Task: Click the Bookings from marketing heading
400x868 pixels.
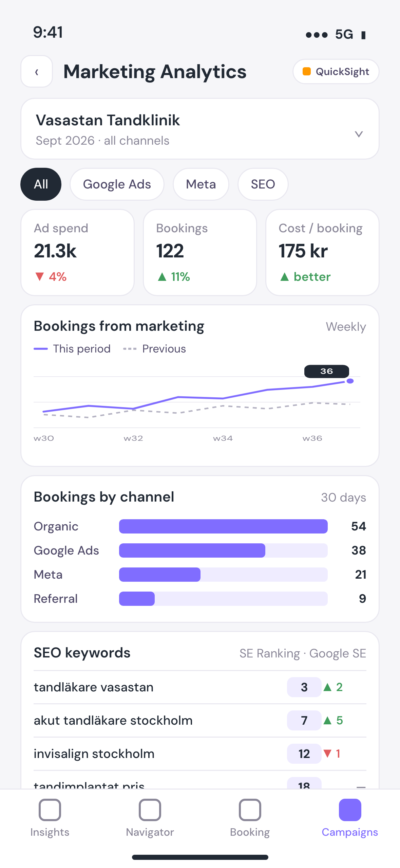Action: pyautogui.click(x=119, y=326)
